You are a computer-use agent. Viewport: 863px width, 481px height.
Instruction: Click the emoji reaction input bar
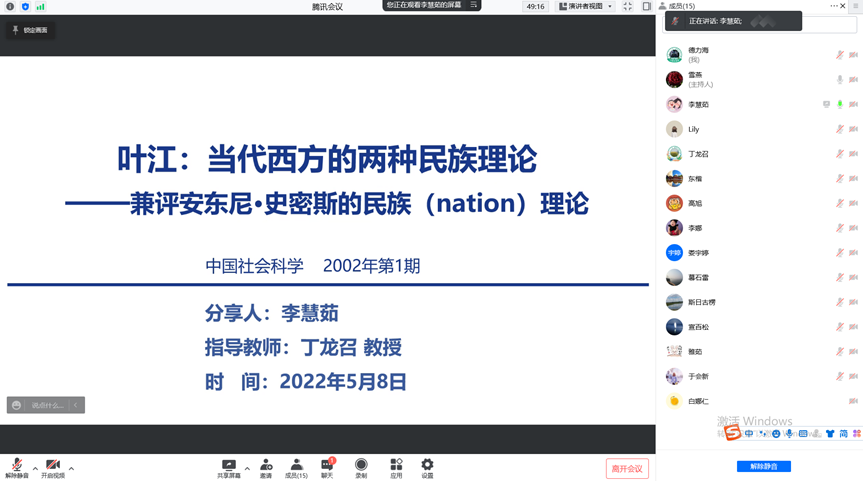(46, 405)
